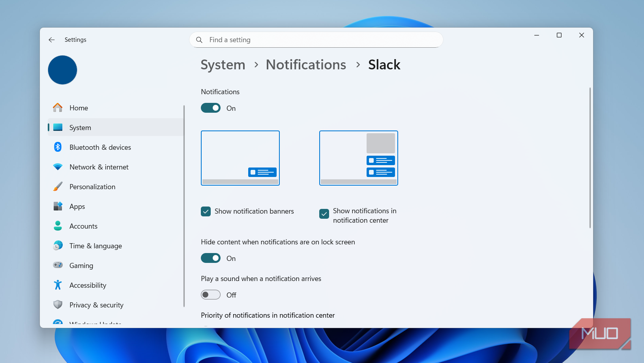This screenshot has height=363, width=644.
Task: Click the main content vertical scrollbar
Action: click(590, 158)
